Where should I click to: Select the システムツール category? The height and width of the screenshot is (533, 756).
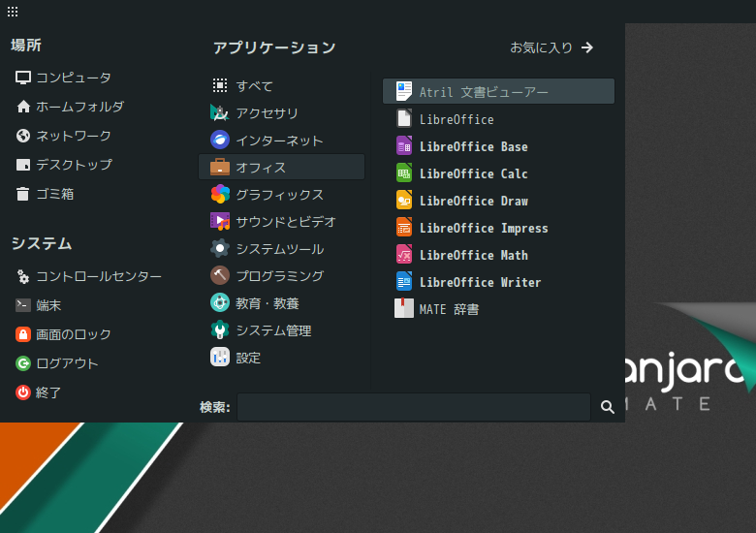coord(282,249)
